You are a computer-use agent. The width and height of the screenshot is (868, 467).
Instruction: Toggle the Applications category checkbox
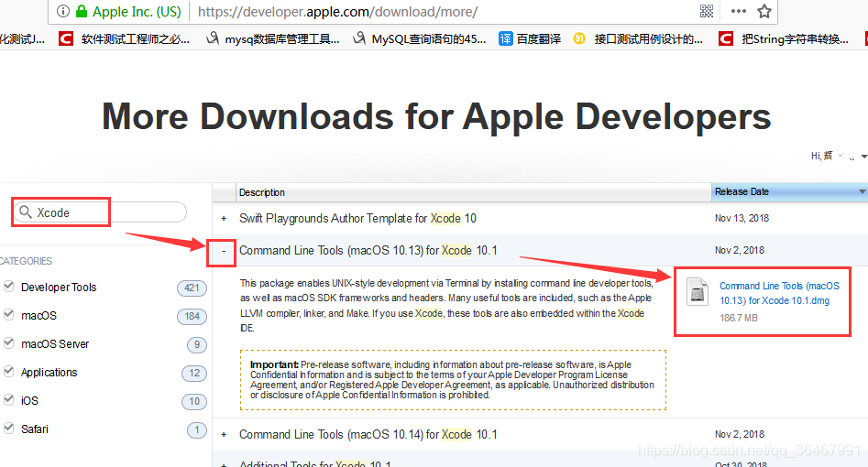point(9,371)
